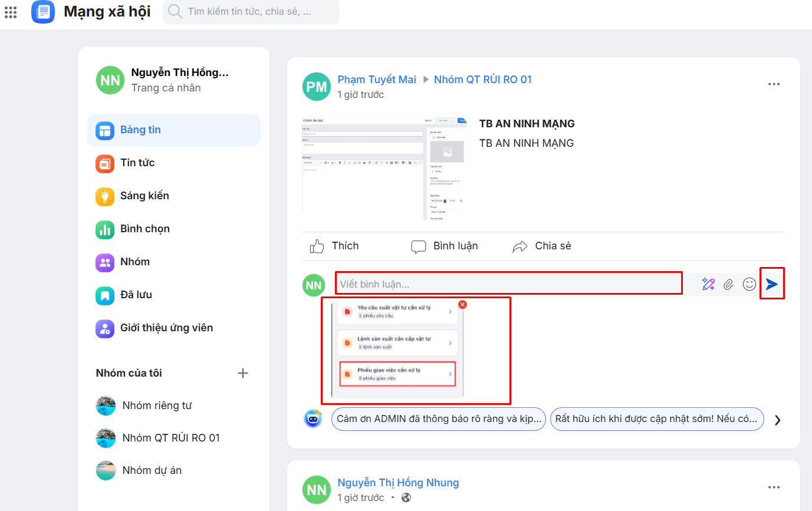Click the sidebar NN profile avatar
The width and height of the screenshot is (812, 511).
point(110,80)
